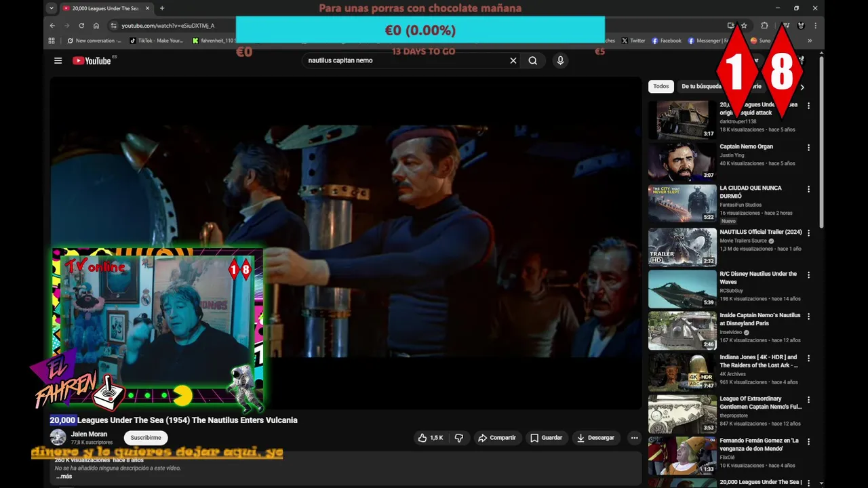Open the Chrome apps grid in bookmarks bar
Image resolution: width=868 pixels, height=488 pixels.
point(52,41)
